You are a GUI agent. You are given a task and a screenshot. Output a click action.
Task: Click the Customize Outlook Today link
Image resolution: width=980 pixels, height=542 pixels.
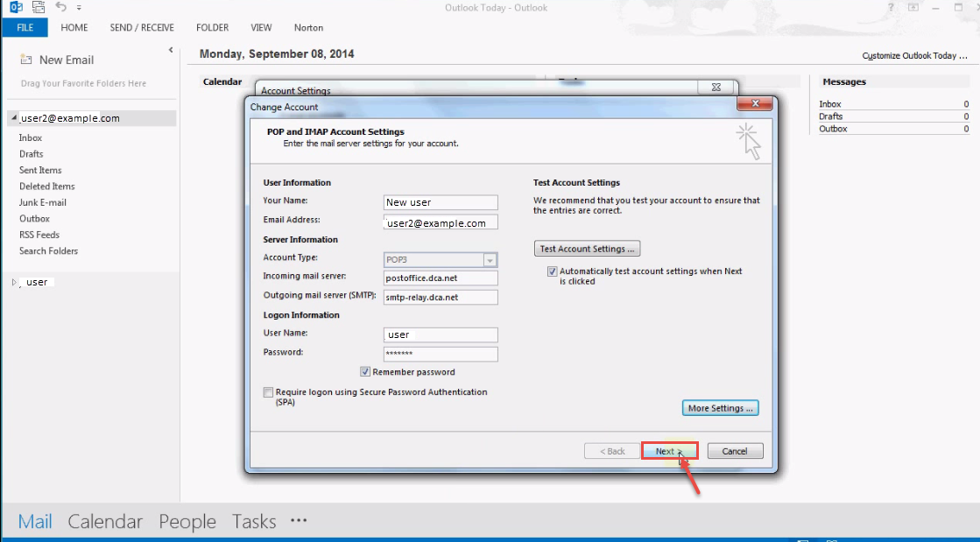(915, 56)
